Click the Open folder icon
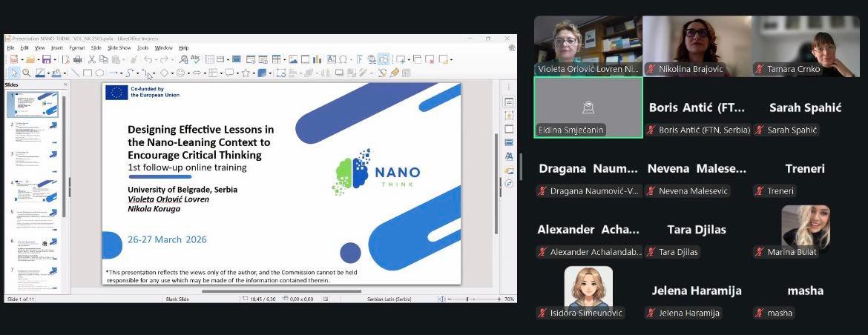The height and width of the screenshot is (335, 868). click(x=30, y=60)
